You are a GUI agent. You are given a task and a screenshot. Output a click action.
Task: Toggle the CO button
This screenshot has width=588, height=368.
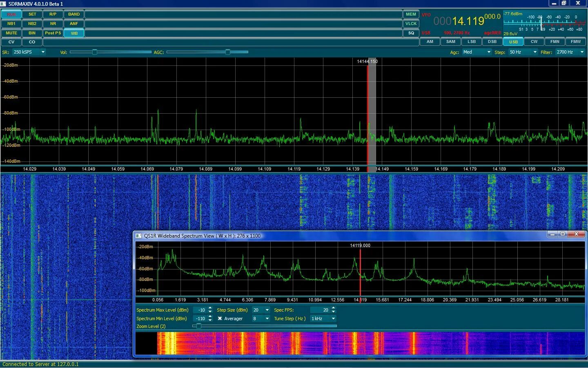(x=32, y=42)
